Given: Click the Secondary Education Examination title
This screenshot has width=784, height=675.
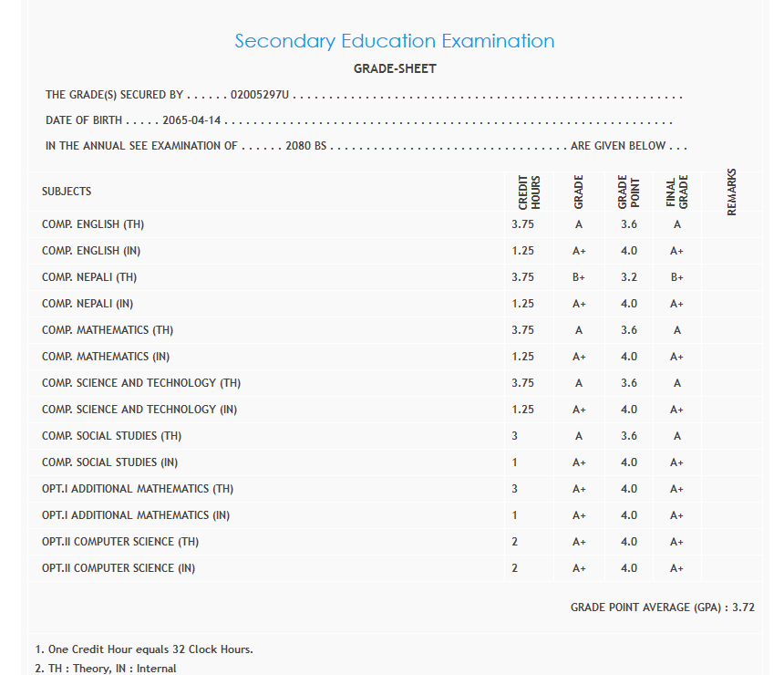Looking at the screenshot, I should pos(394,41).
